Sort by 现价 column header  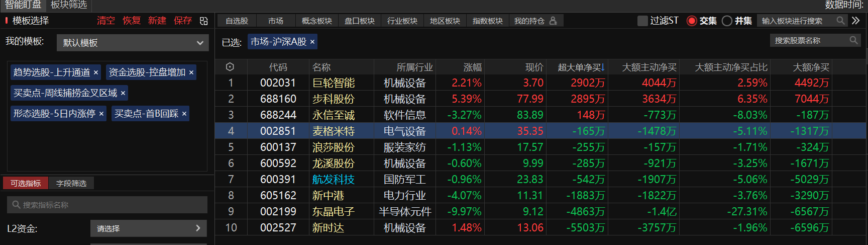(534, 67)
